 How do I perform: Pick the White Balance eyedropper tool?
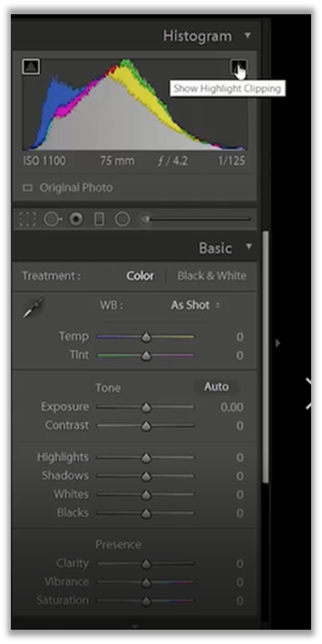33,307
